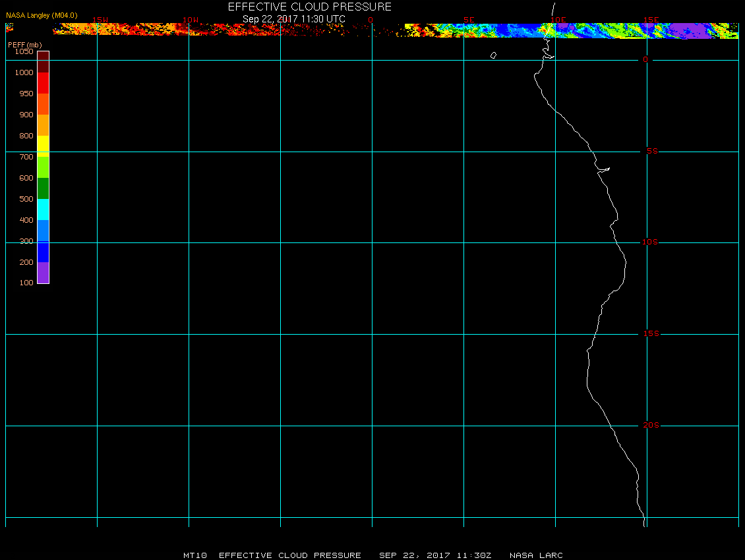Image resolution: width=745 pixels, height=560 pixels.
Task: Select the dark green 500-600 mb swatch
Action: (x=43, y=188)
